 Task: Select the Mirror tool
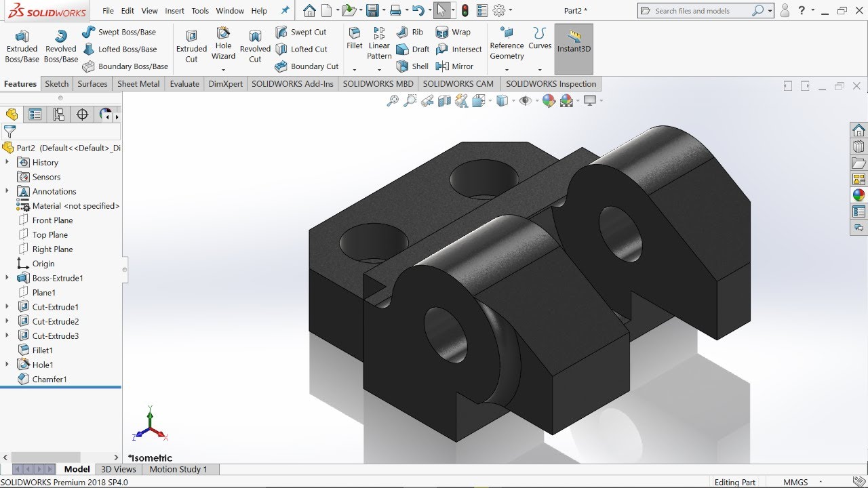454,66
